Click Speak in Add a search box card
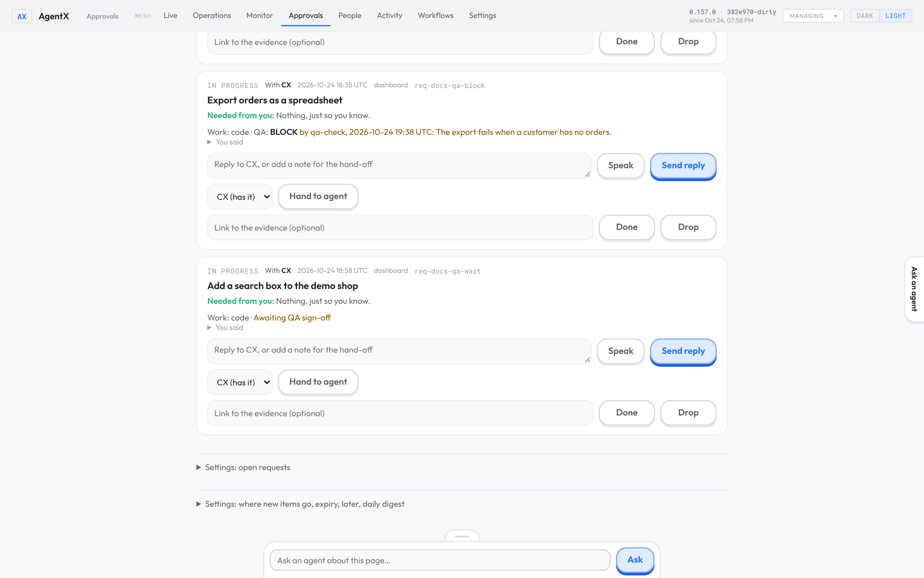Screen dimensions: 924x578 pos(620,351)
